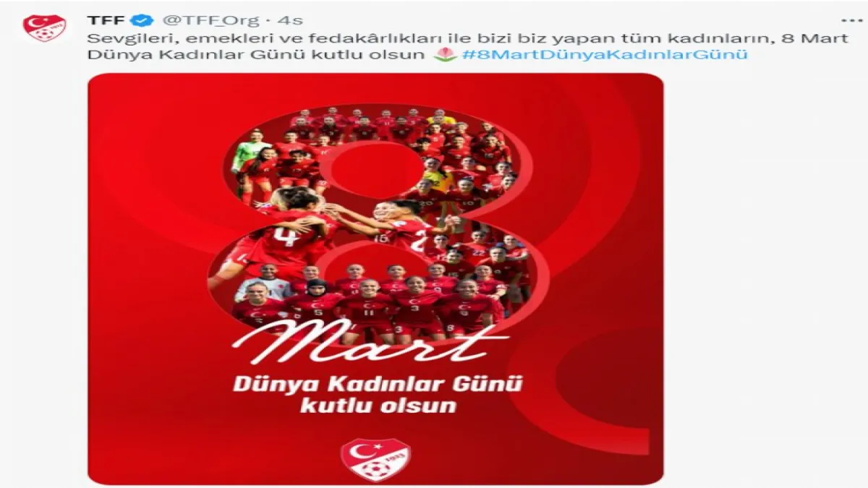Open the TFF profile avatar
The image size is (868, 488).
pos(44,28)
